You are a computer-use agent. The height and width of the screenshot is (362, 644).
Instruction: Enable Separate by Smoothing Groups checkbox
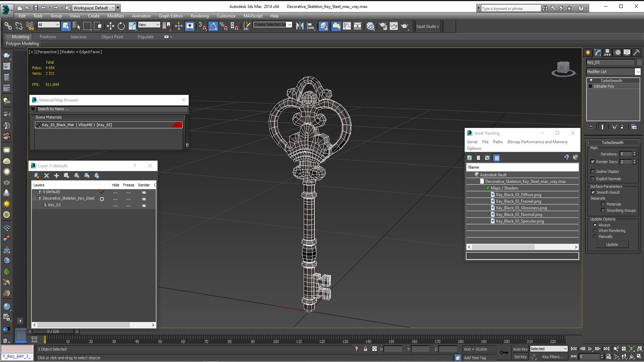point(603,210)
